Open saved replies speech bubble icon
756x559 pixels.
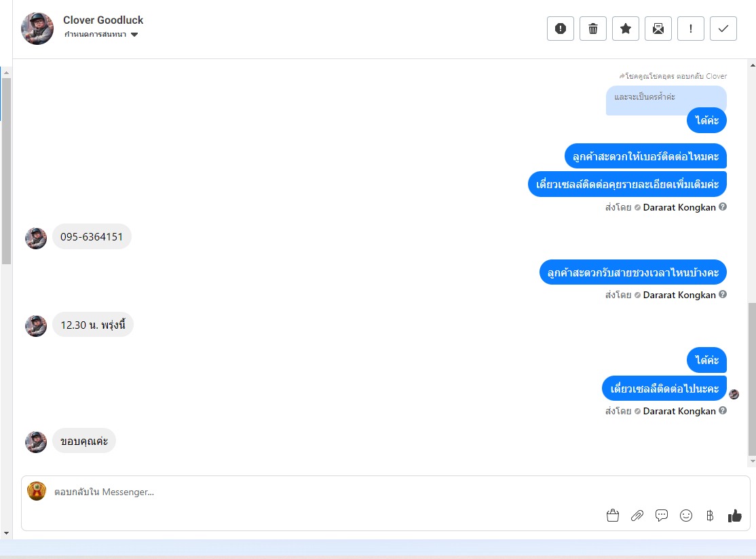pyautogui.click(x=662, y=516)
